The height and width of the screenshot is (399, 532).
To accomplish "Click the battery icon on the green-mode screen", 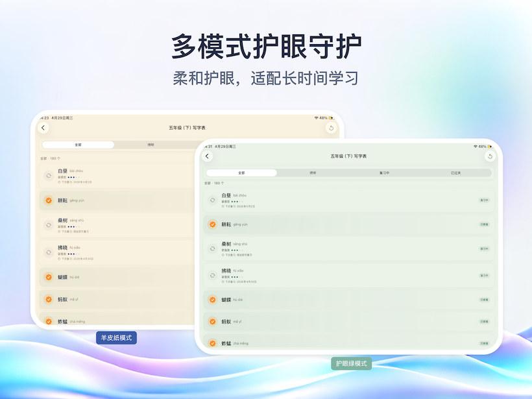I will click(x=490, y=147).
